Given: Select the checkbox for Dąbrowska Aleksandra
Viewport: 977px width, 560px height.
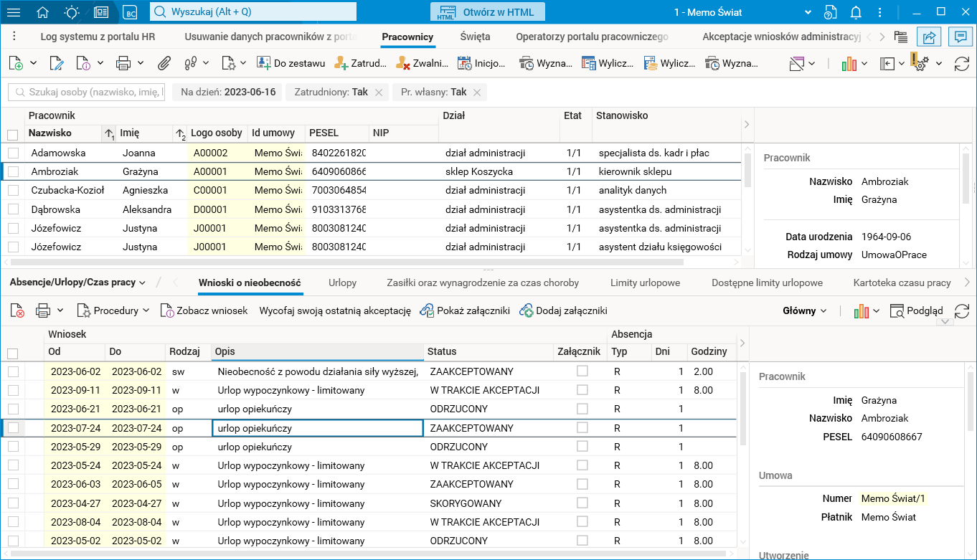Looking at the screenshot, I should click(x=13, y=209).
